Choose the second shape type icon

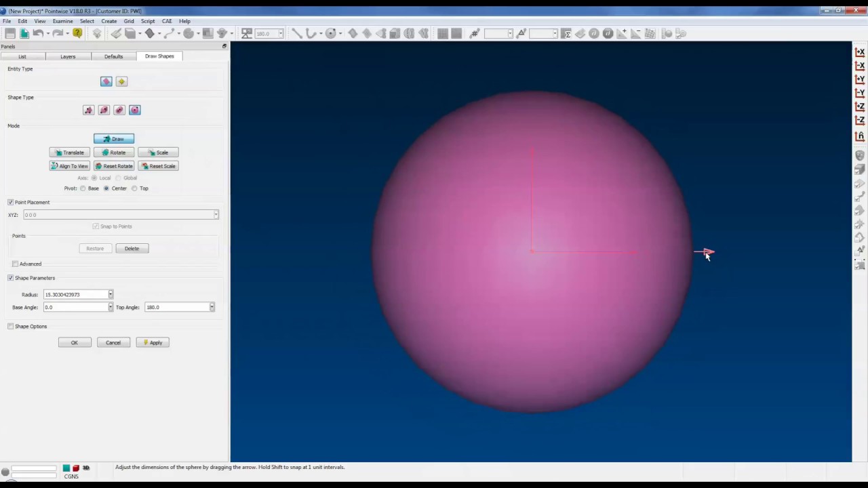tap(104, 110)
